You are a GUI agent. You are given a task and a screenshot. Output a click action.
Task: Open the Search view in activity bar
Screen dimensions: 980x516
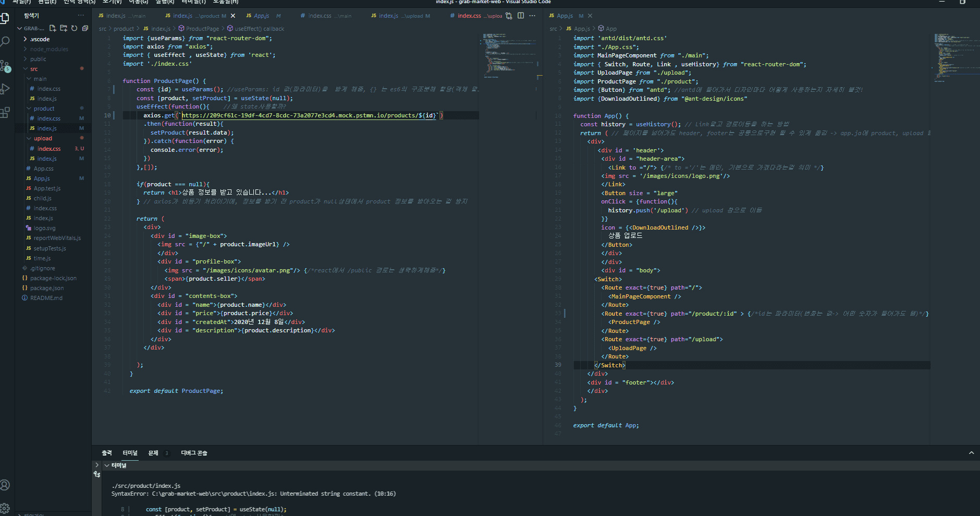(x=5, y=41)
